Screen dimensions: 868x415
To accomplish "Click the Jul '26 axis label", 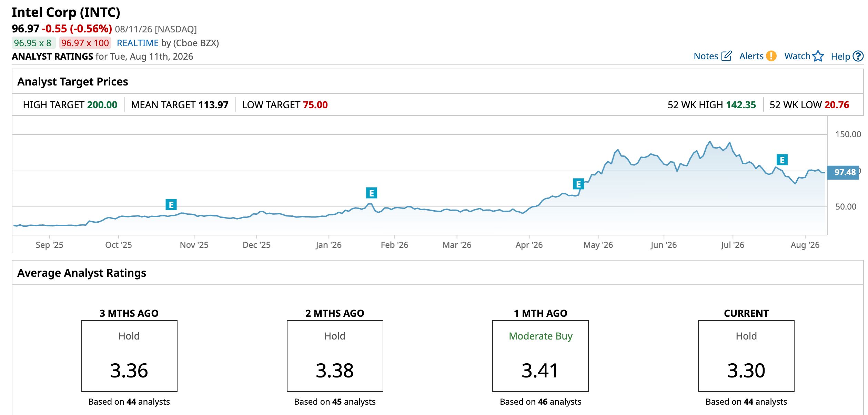I will click(x=733, y=245).
